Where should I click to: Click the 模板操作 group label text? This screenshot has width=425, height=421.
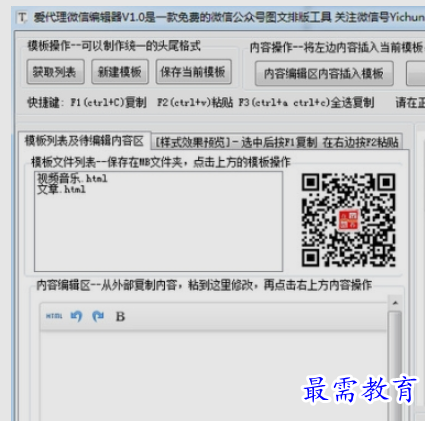click(x=114, y=46)
